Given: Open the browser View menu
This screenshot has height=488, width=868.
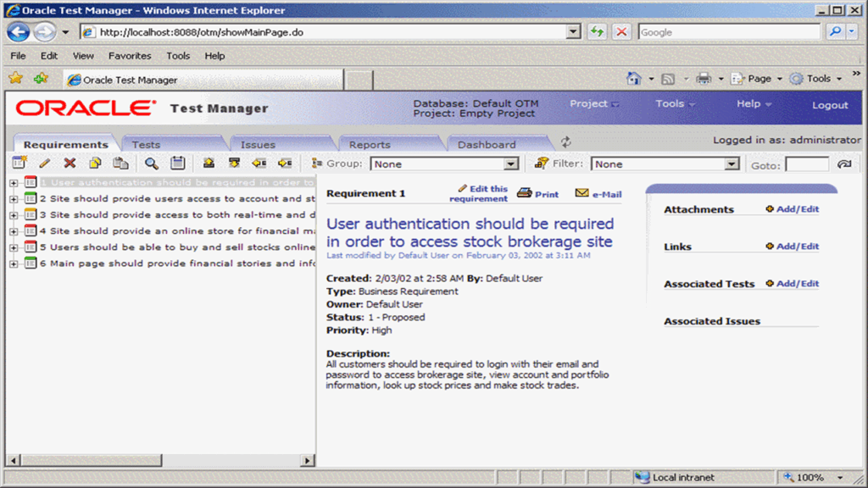Looking at the screenshot, I should pyautogui.click(x=83, y=56).
